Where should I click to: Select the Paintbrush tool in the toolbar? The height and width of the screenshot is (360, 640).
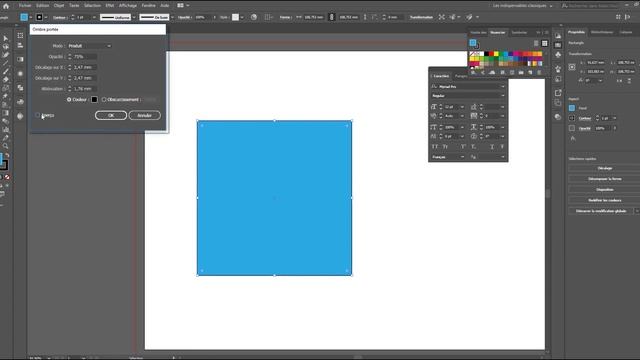click(x=6, y=71)
